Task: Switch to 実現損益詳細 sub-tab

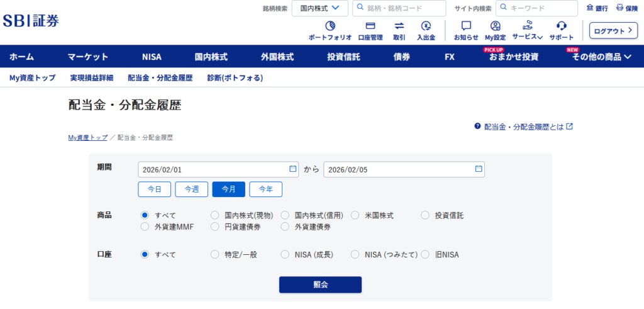Action: click(92, 78)
